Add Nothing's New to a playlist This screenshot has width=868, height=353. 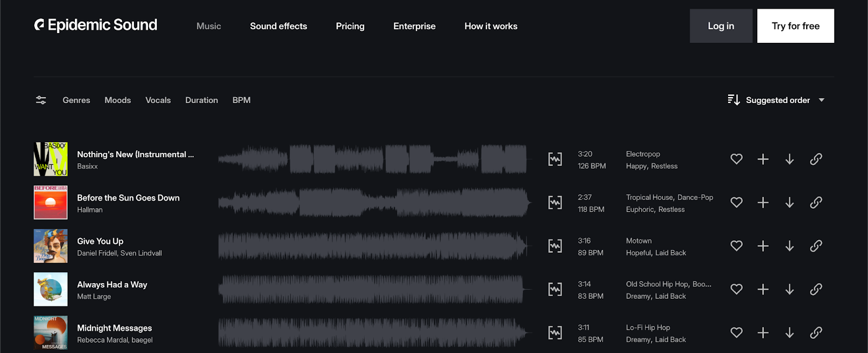click(763, 159)
